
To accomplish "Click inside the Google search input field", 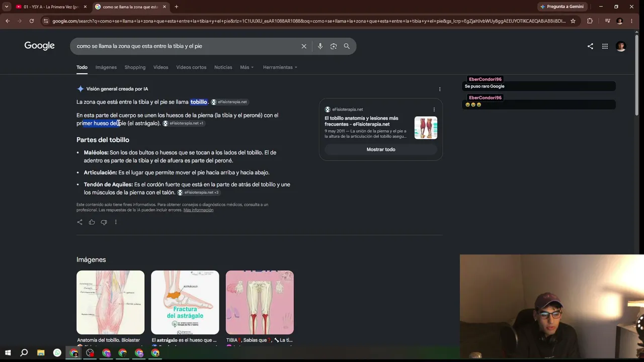I will point(186,46).
